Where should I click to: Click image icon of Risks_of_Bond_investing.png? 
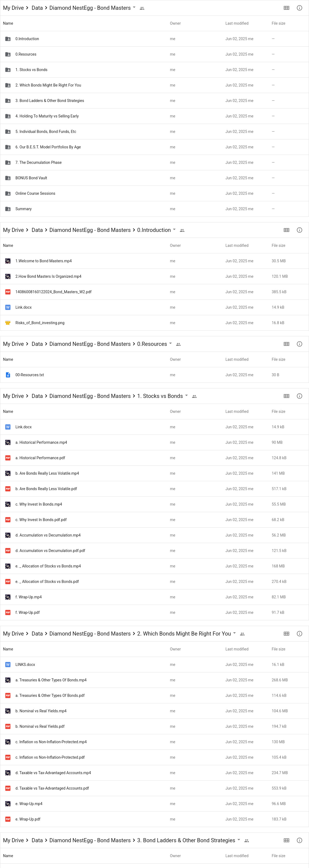pyautogui.click(x=8, y=323)
